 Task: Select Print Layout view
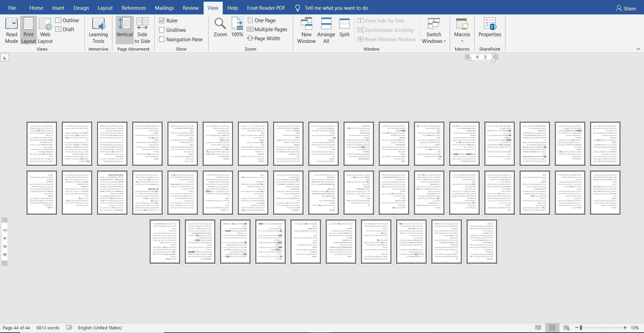click(29, 30)
